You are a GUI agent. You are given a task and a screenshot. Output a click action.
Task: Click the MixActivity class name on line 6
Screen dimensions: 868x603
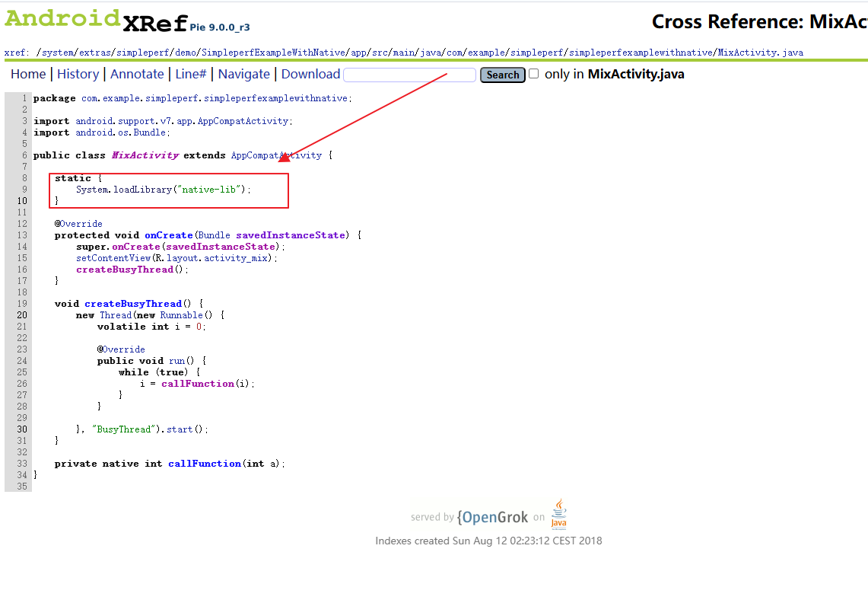[145, 155]
